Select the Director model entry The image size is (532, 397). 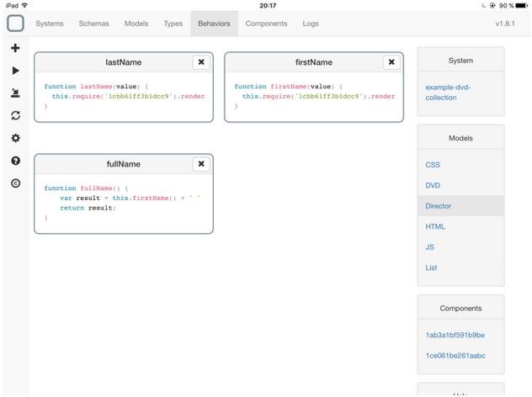coord(436,206)
